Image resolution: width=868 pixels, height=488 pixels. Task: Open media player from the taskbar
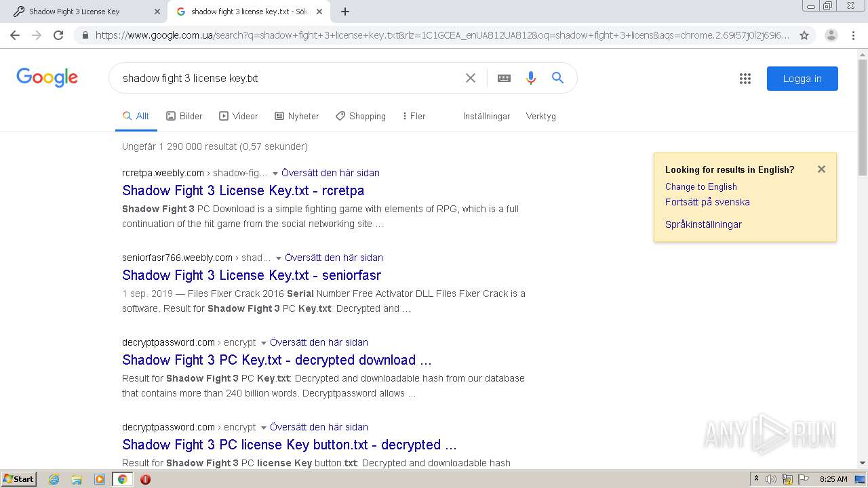coord(100,479)
